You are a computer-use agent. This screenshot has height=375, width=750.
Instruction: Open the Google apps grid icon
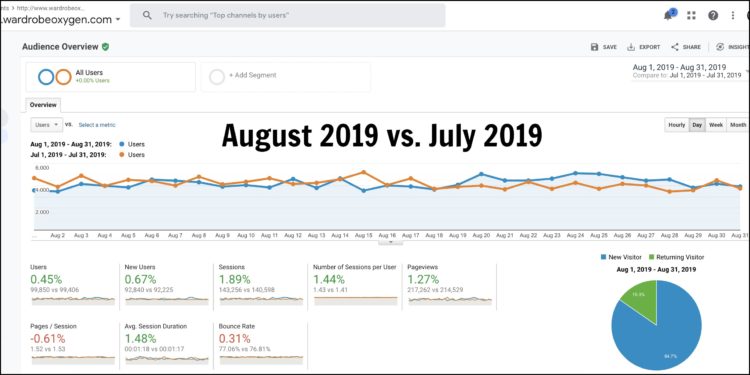pyautogui.click(x=691, y=15)
